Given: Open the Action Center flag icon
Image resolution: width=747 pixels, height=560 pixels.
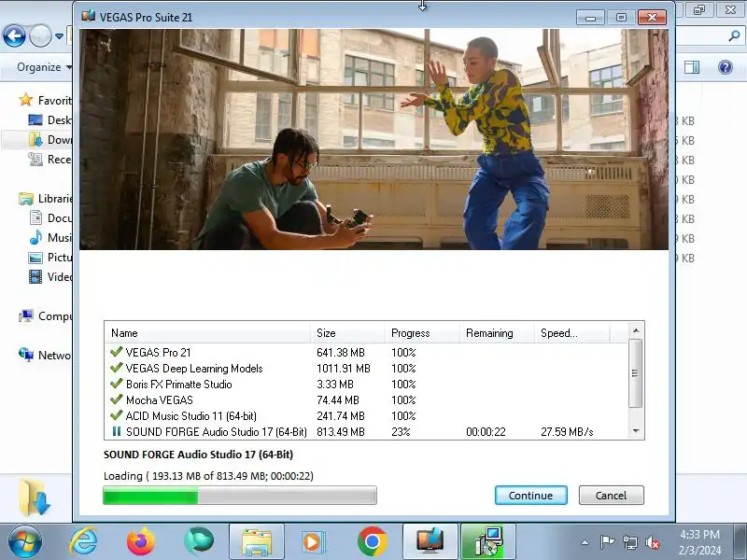Looking at the screenshot, I should (x=607, y=542).
